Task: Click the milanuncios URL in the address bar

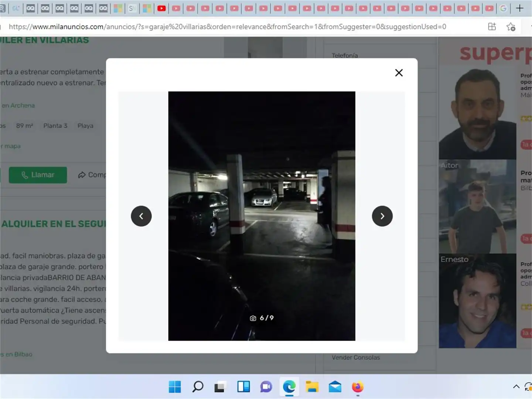Action: click(227, 27)
